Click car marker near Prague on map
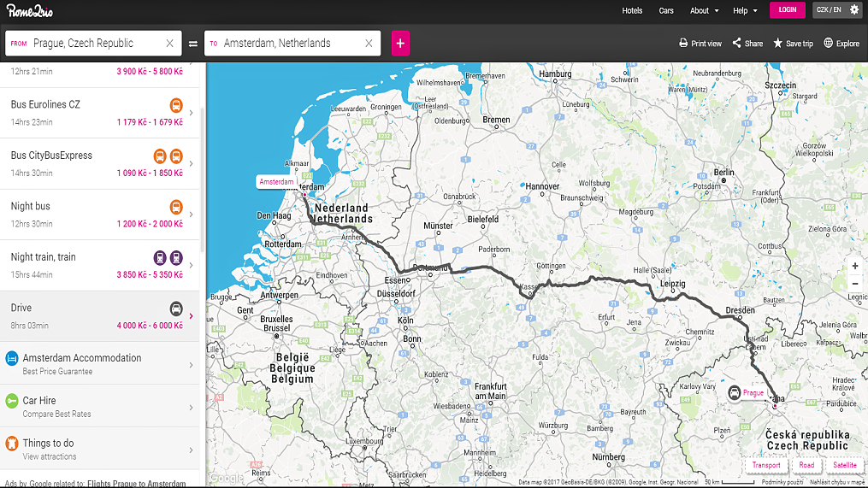 (734, 393)
